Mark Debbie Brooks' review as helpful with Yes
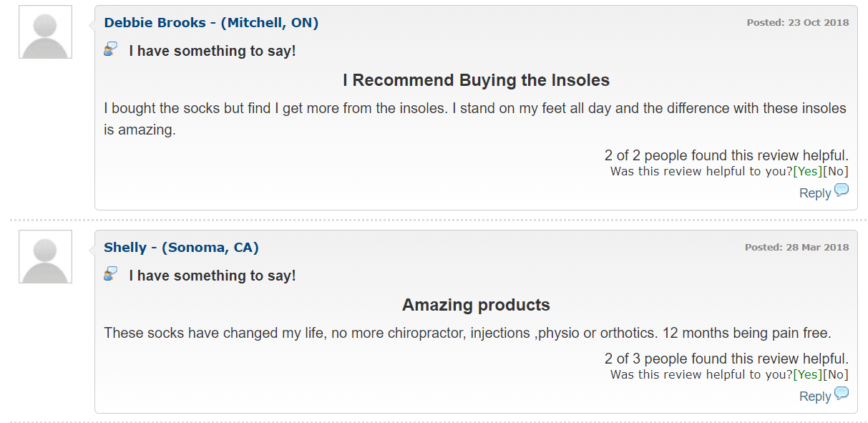 808,172
